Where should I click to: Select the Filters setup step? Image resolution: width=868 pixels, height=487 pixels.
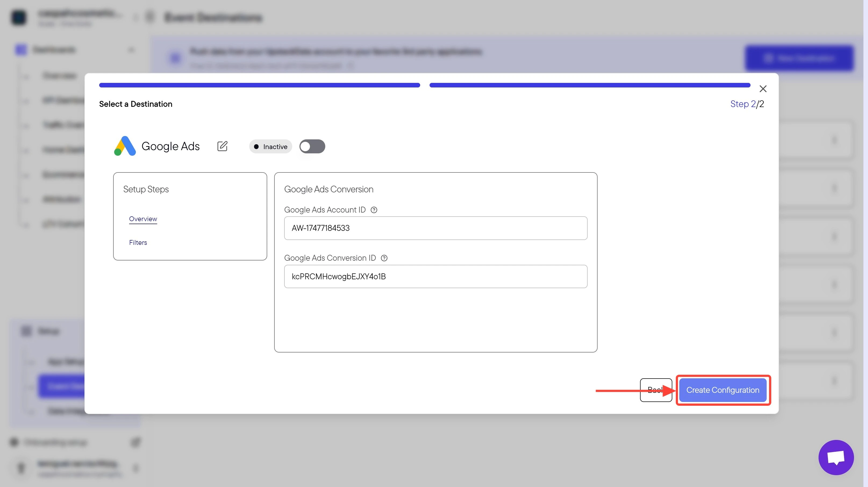pos(138,242)
